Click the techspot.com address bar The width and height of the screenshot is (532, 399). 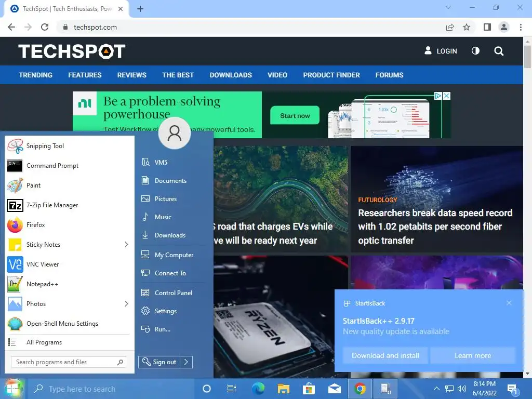click(x=251, y=27)
